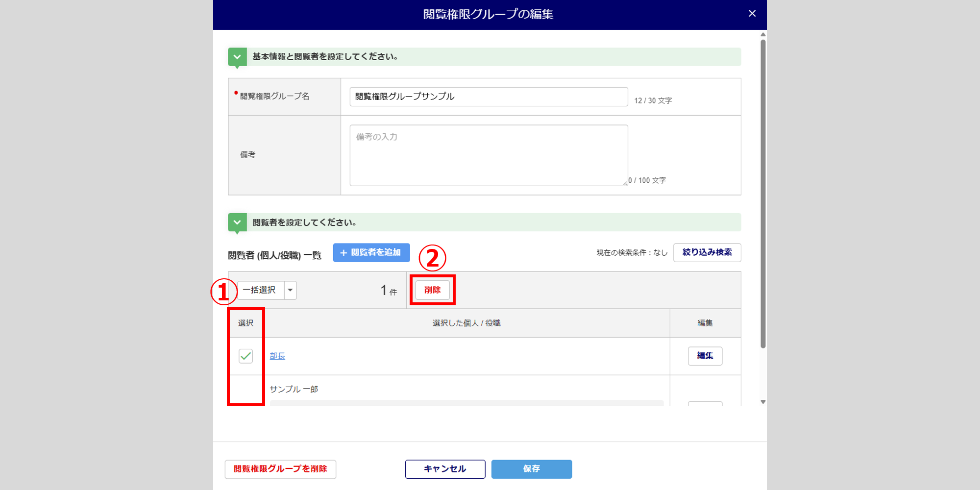The image size is (980, 490).
Task: Click the scrollbar up arrow
Action: coord(763,35)
